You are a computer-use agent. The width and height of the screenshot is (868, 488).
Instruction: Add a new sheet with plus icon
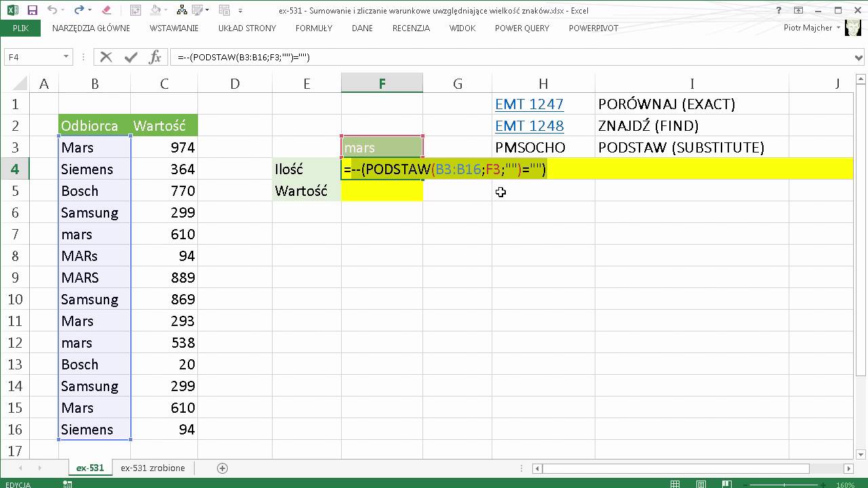(x=222, y=468)
